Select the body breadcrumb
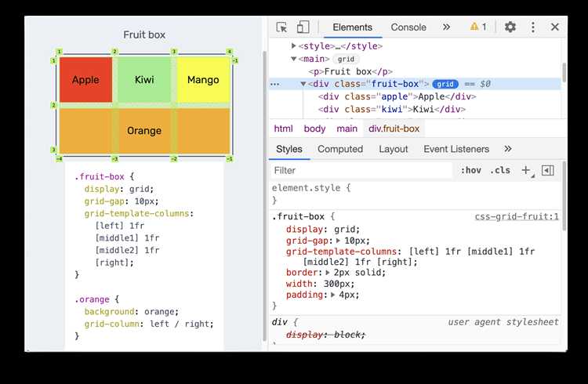Screen dimensions: 588x384 pos(314,129)
